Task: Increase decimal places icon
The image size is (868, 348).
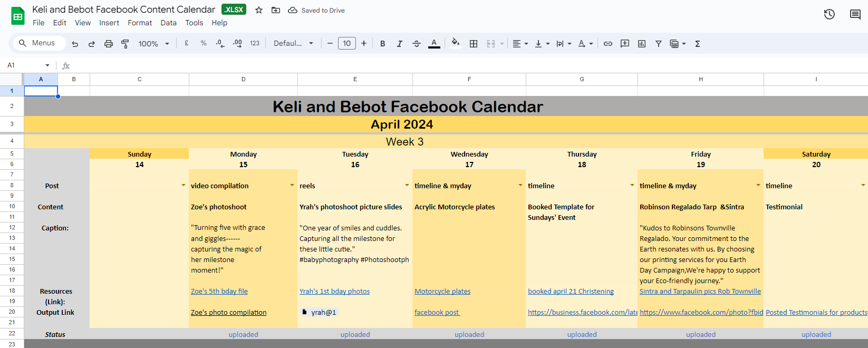Action: click(x=237, y=43)
